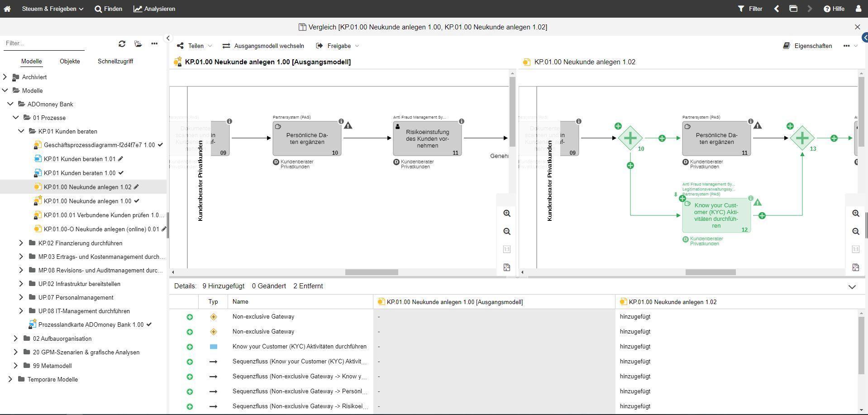The image size is (868, 415).
Task: Click the 2 Entfernt summary
Action: 308,286
